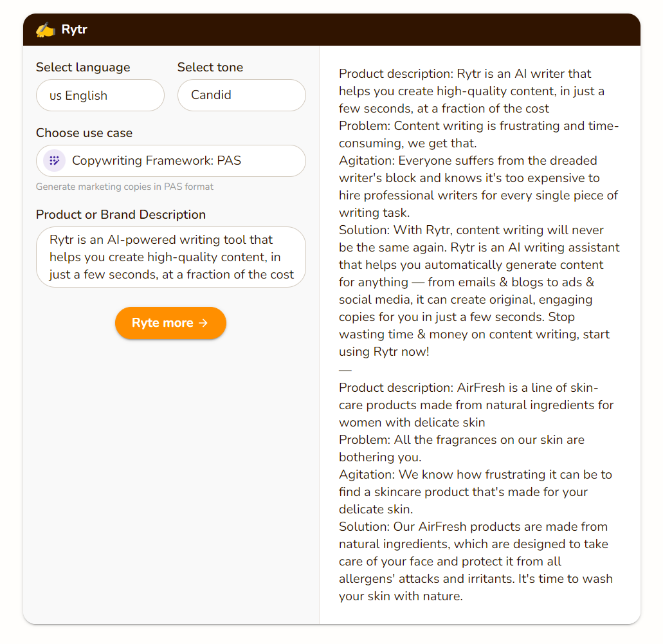Viewport: 663px width, 644px height.
Task: Open the Select tone dropdown showing Candid
Action: point(241,95)
